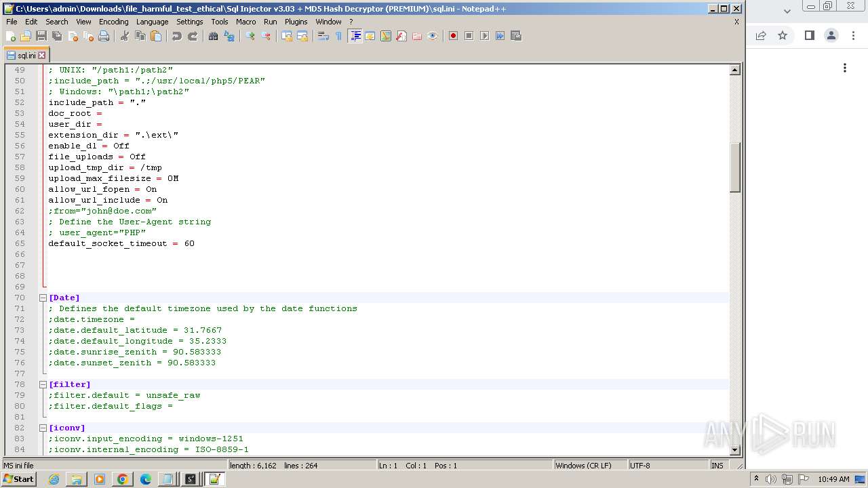Click the Save toolbar icon
Viewport: 868px width, 488px height.
41,36
